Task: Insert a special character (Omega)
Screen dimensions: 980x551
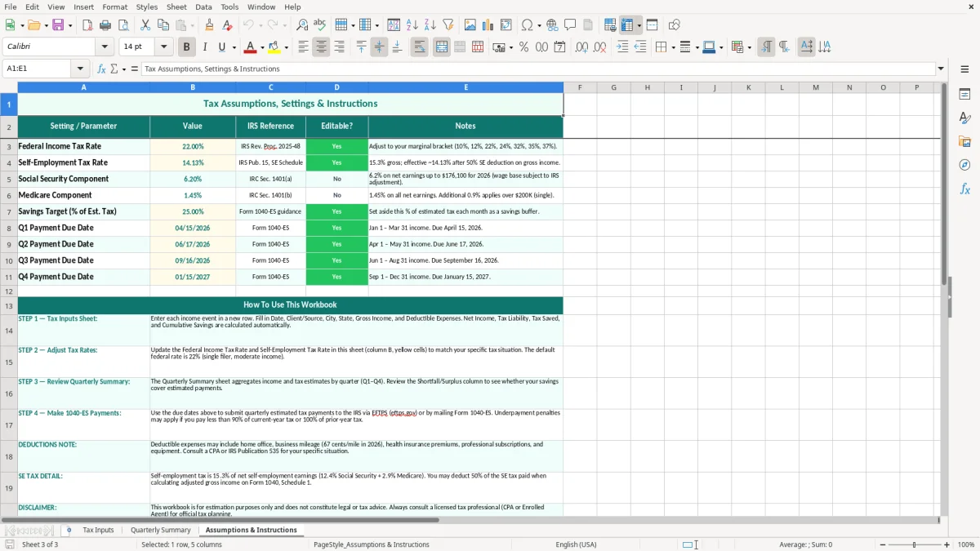Action: (527, 25)
